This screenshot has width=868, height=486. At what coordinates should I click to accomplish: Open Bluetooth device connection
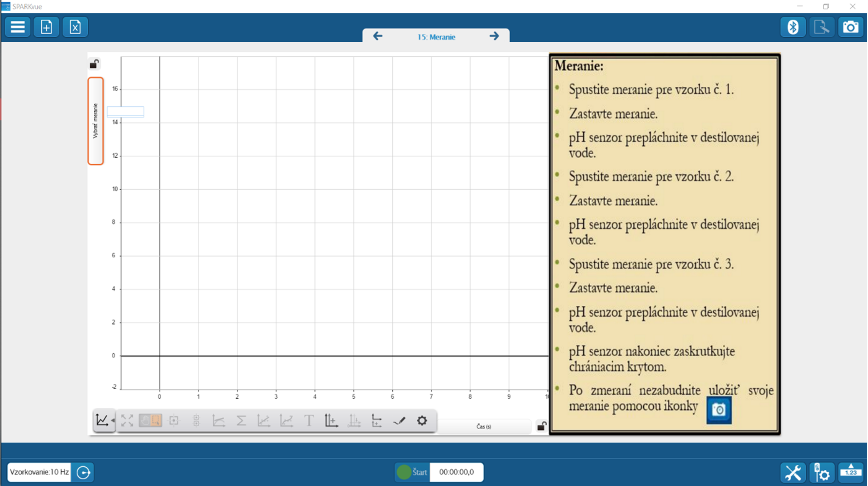tap(793, 27)
